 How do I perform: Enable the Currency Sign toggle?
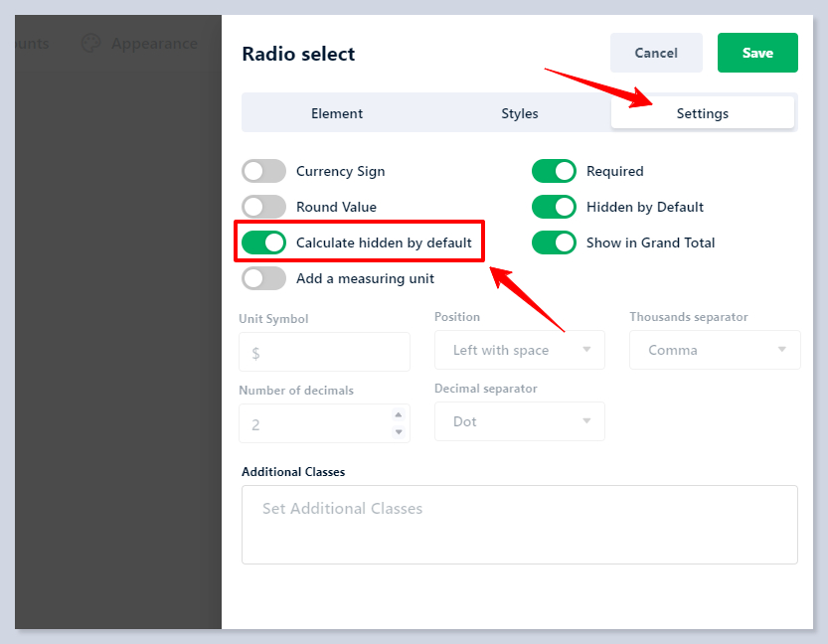tap(263, 171)
